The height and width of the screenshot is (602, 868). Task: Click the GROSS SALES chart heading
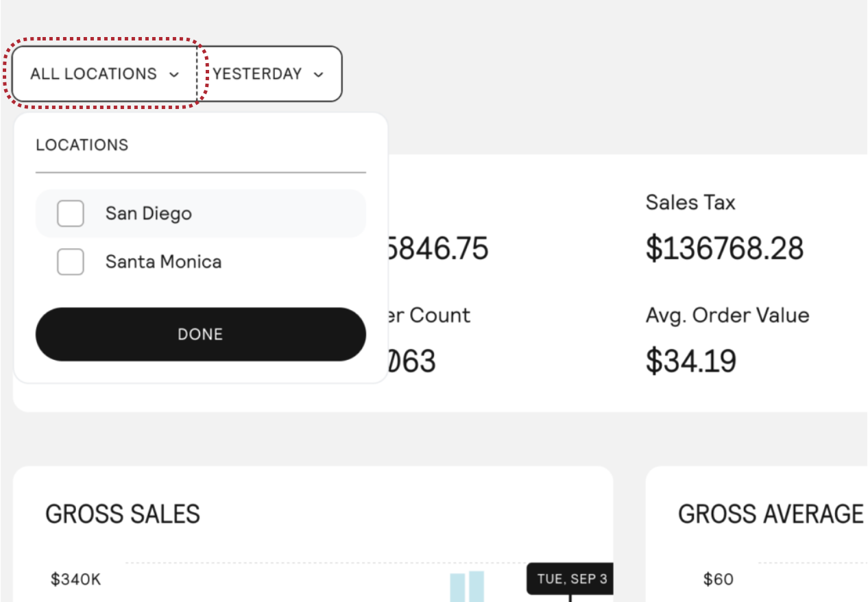123,514
